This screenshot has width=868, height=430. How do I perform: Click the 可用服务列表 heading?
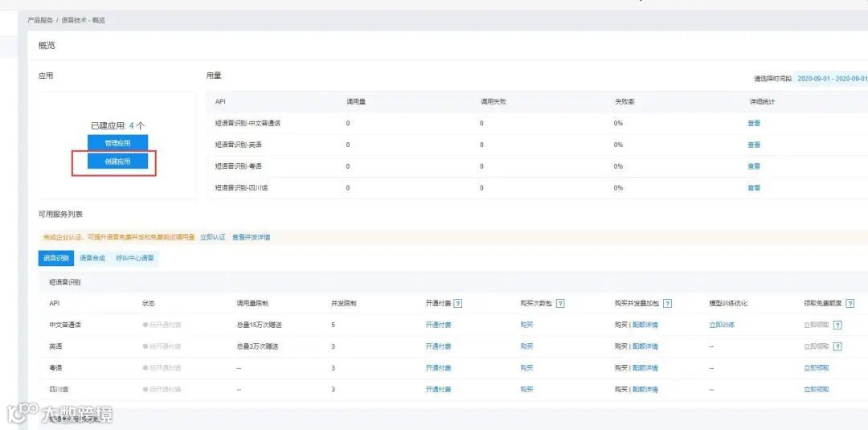click(x=60, y=214)
